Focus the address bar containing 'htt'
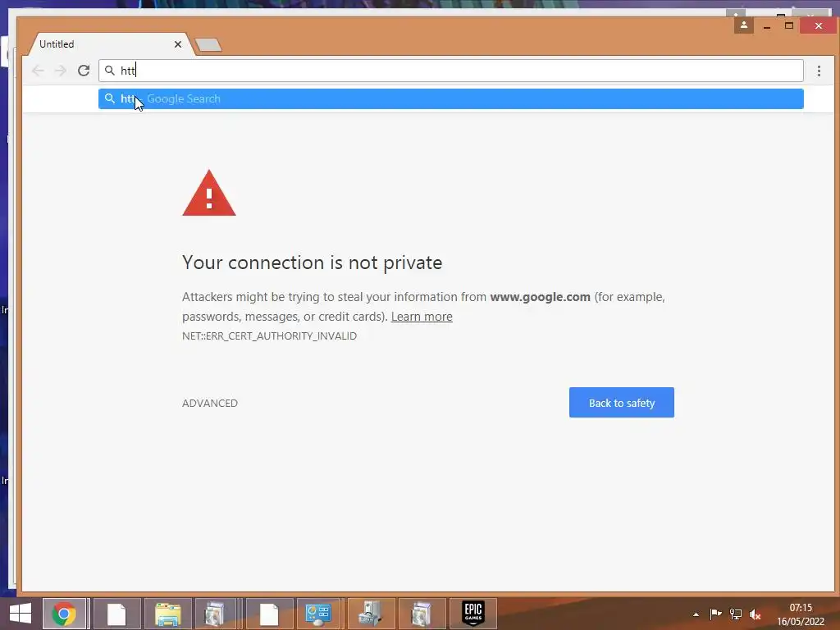Viewport: 840px width, 630px height. click(x=451, y=71)
